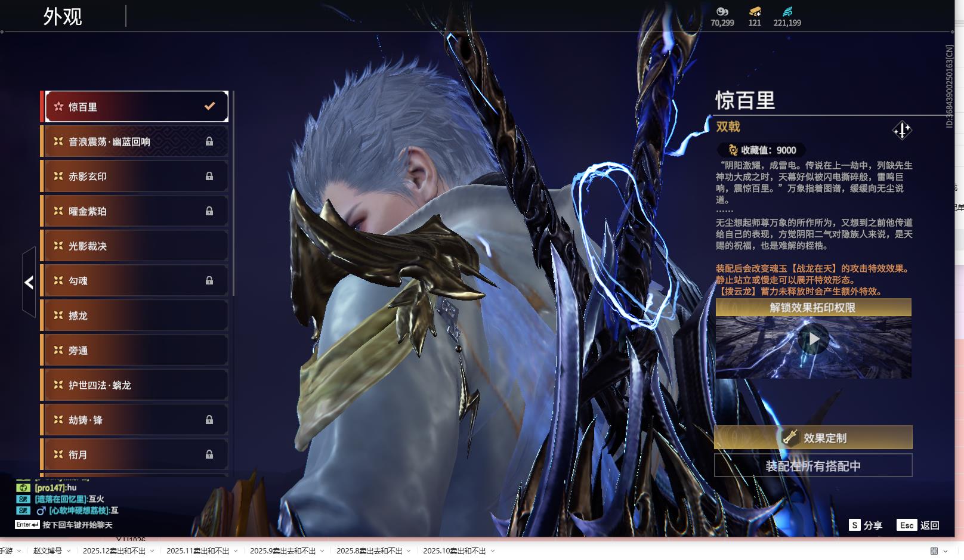964x560 pixels.
Task: Click the chat input hint 按下回车键开始聊天
Action: point(78,525)
